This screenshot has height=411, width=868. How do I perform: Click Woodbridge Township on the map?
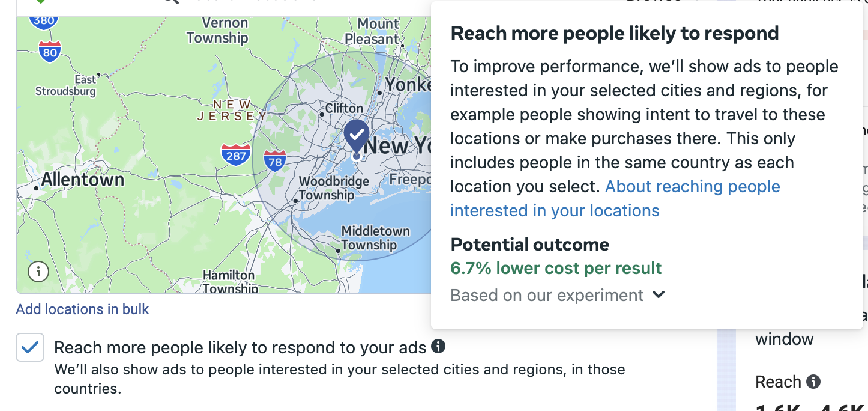(x=334, y=188)
